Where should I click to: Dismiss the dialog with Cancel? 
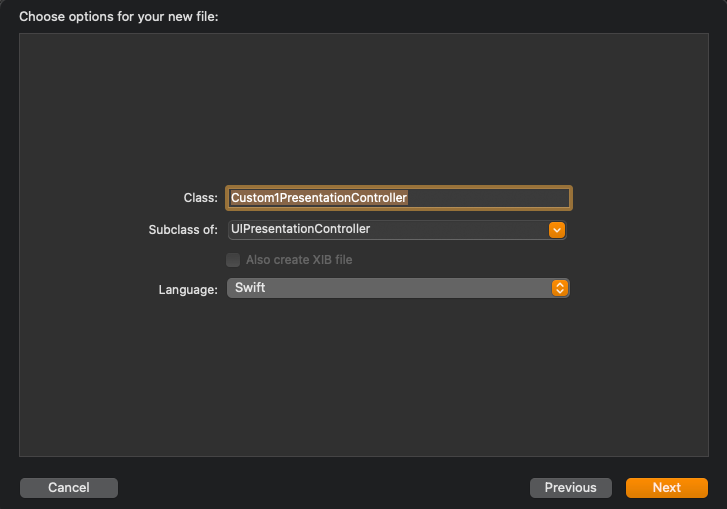pyautogui.click(x=69, y=488)
